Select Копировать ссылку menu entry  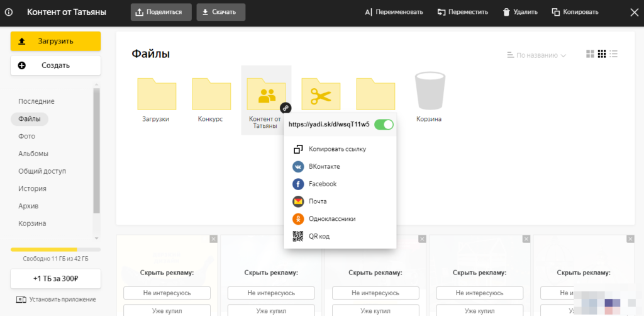click(337, 149)
